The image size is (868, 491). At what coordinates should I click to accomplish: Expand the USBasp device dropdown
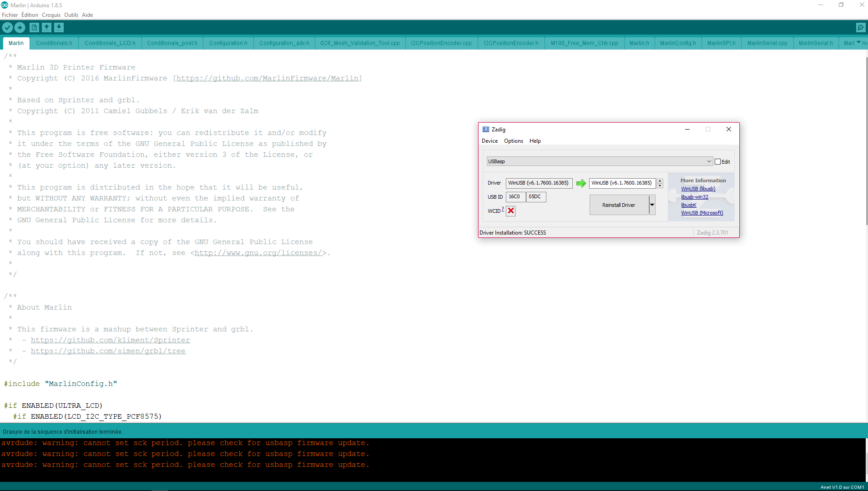709,161
